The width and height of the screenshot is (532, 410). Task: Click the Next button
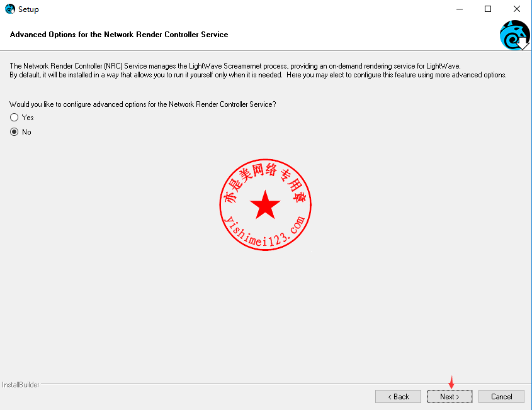click(450, 396)
